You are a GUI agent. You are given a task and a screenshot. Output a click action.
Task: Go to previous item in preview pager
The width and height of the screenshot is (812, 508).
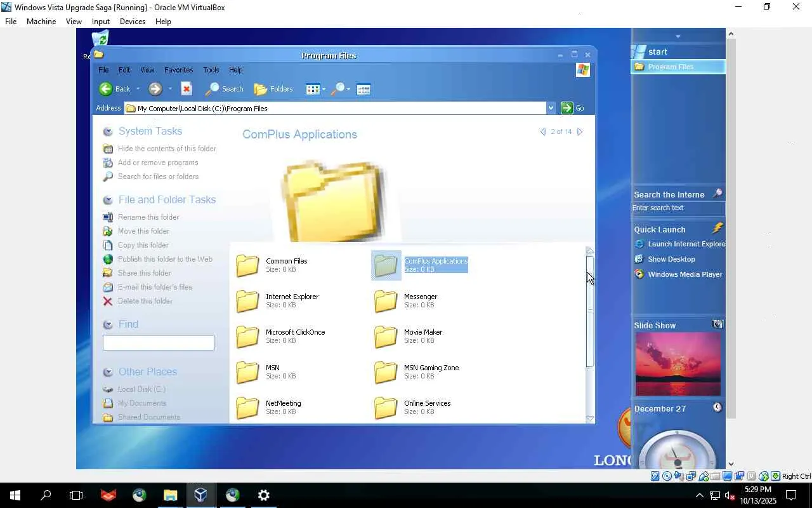pos(543,132)
